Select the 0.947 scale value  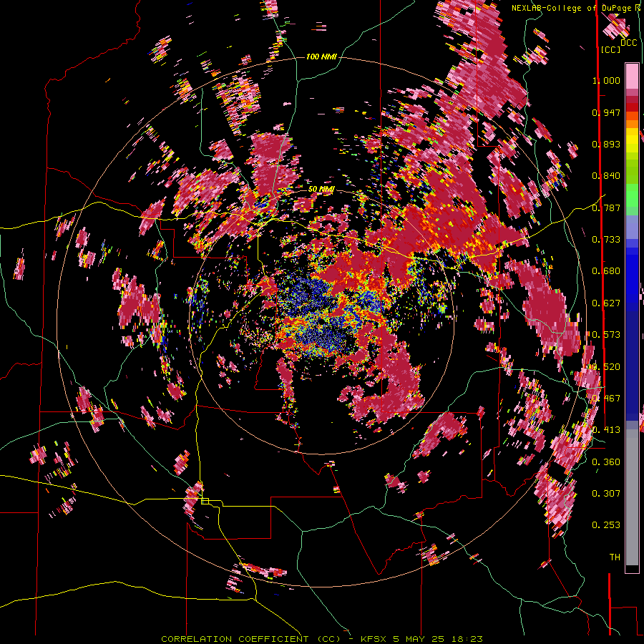click(606, 112)
